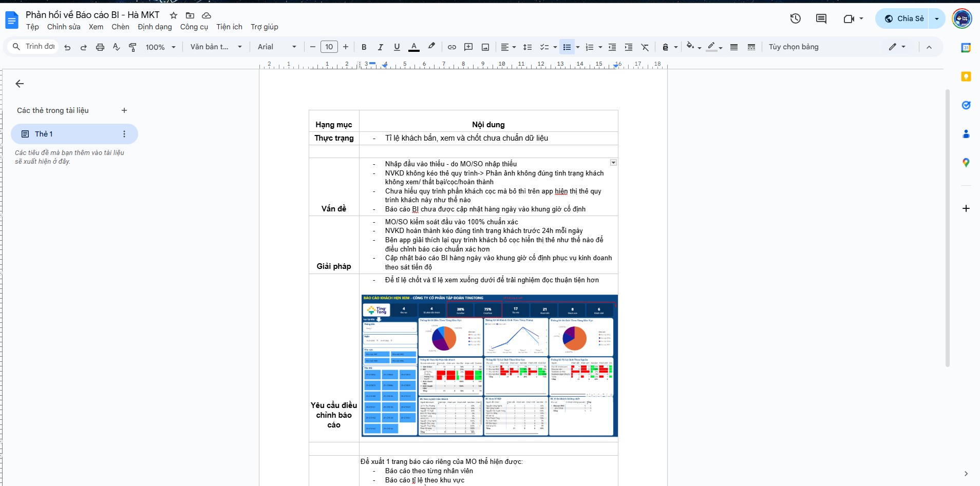Toggle bold formatting
Screen dimensions: 980x486
[x=364, y=47]
